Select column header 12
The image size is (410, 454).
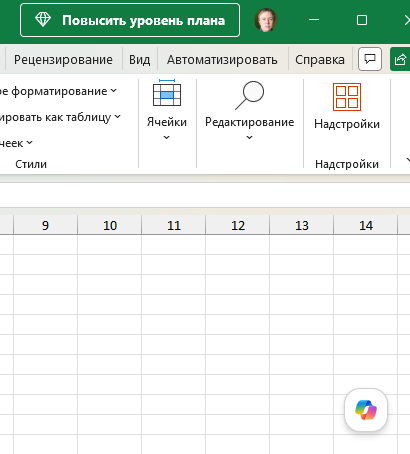click(x=238, y=225)
